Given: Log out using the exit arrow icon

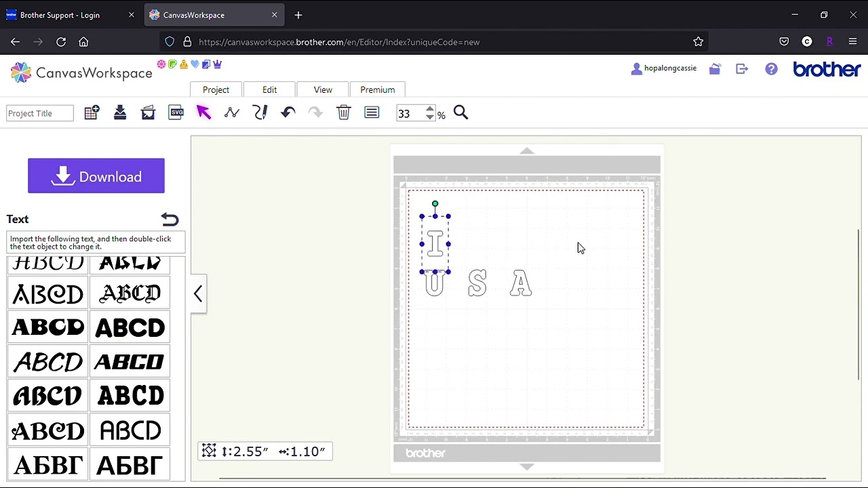Looking at the screenshot, I should click(742, 68).
